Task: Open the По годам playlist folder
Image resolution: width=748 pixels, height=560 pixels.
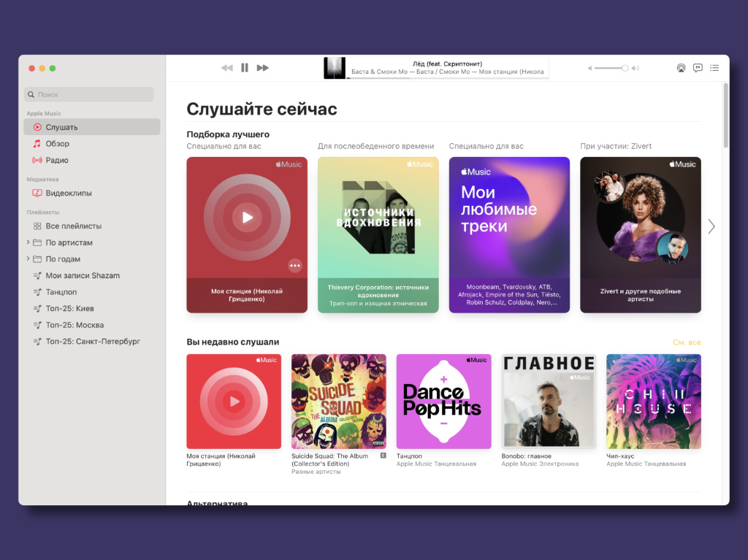Action: click(x=63, y=259)
